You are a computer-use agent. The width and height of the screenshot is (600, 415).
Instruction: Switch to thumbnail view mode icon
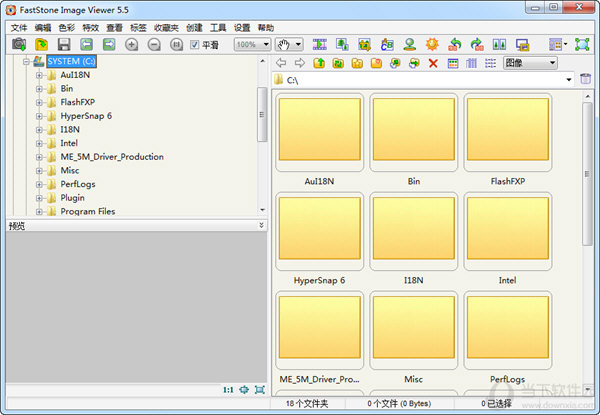tap(453, 63)
